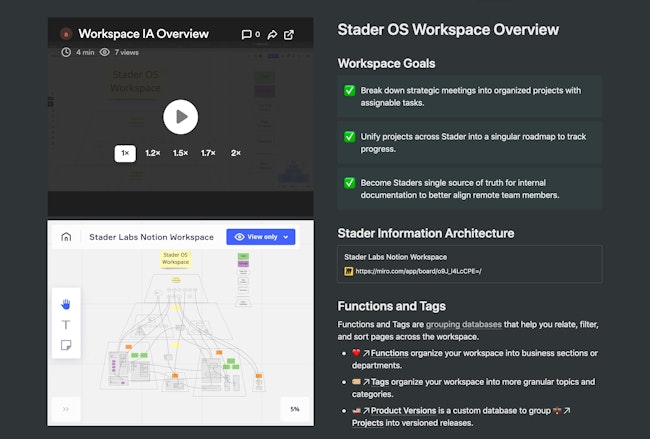The image size is (650, 439).
Task: Click the heart emoji icon before Functions
Action: [356, 353]
